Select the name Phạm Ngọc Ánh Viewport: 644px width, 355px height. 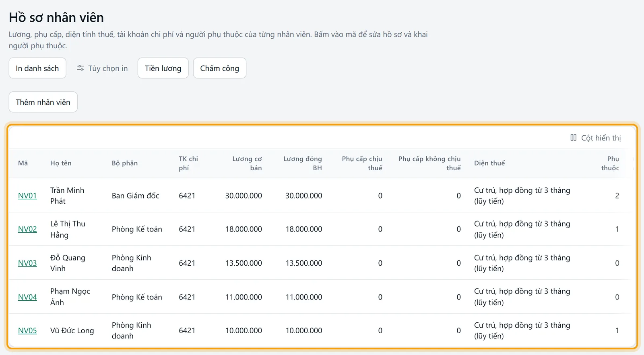(70, 297)
